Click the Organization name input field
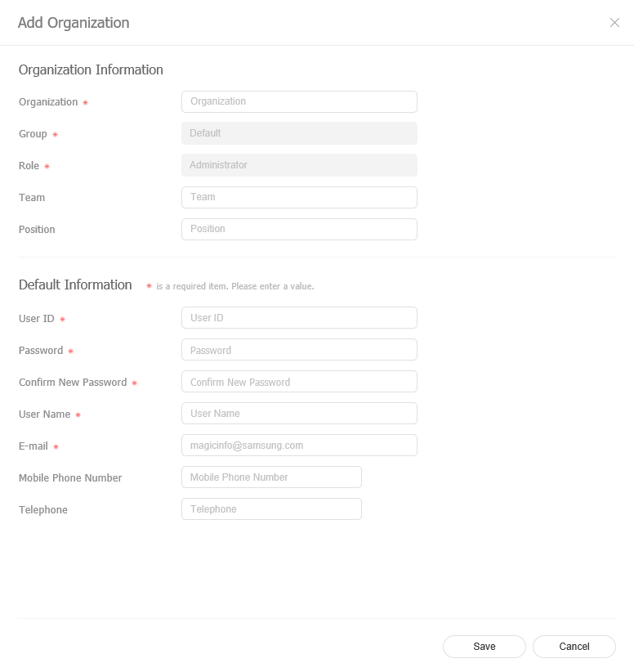 coord(298,101)
